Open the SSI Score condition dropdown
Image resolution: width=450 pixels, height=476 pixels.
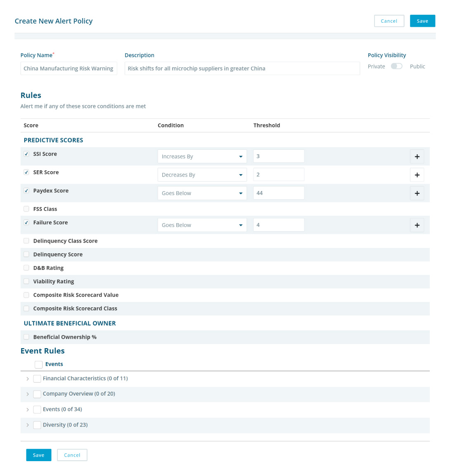point(202,157)
